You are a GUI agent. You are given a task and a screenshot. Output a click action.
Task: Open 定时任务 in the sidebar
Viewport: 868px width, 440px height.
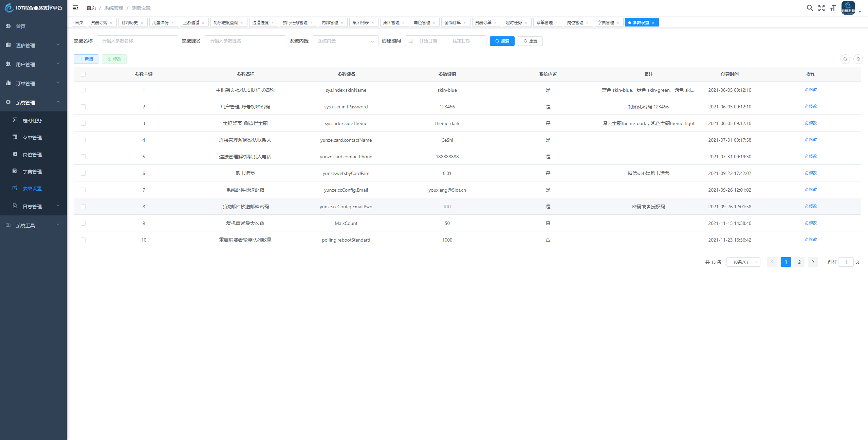pos(32,121)
